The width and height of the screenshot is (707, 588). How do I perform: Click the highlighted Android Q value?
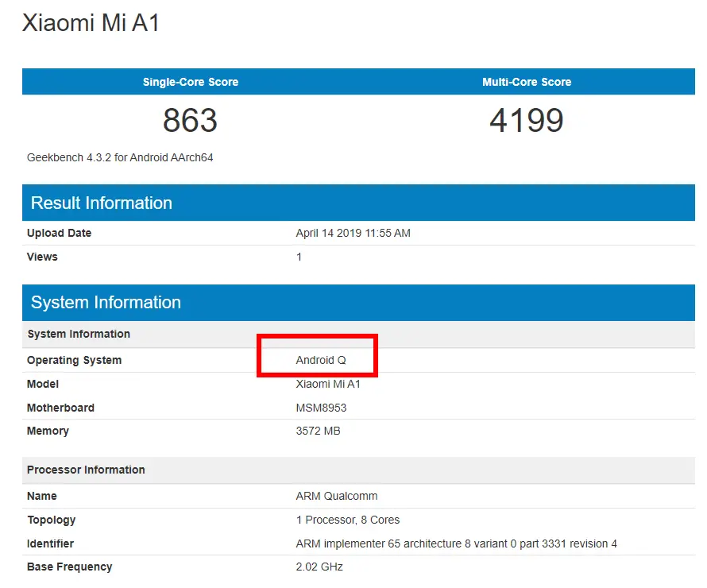pyautogui.click(x=321, y=360)
